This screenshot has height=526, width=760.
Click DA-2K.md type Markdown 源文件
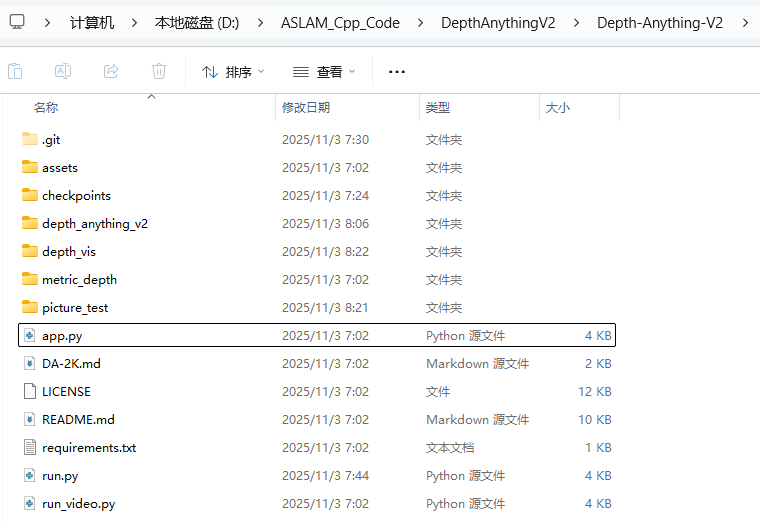coord(477,364)
